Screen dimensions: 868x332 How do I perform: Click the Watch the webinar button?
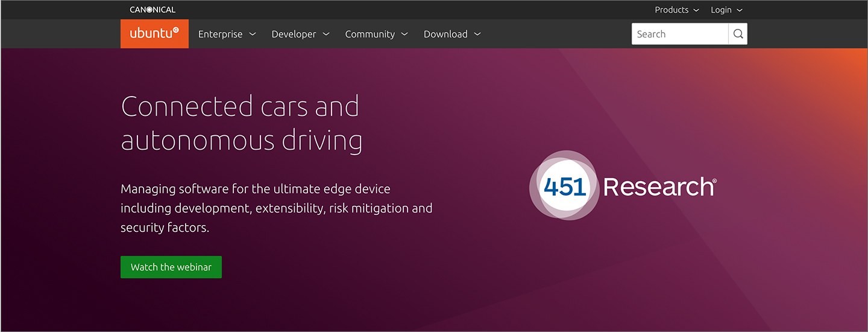click(171, 267)
